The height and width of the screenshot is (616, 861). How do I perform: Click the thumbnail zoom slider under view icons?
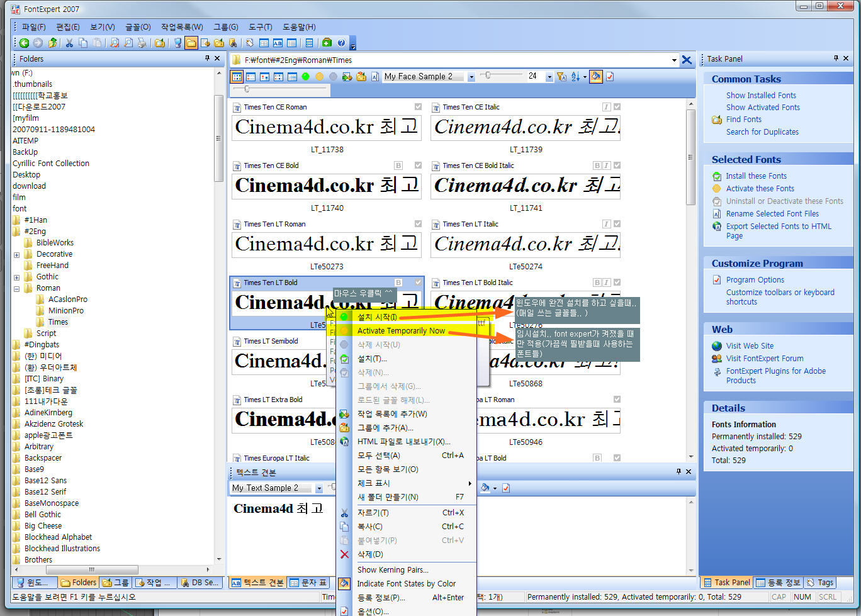279,89
